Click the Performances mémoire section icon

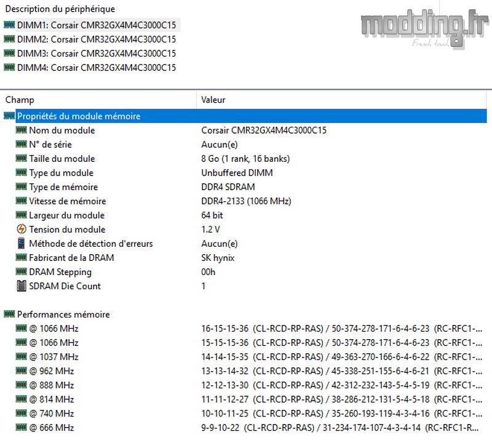(x=9, y=314)
